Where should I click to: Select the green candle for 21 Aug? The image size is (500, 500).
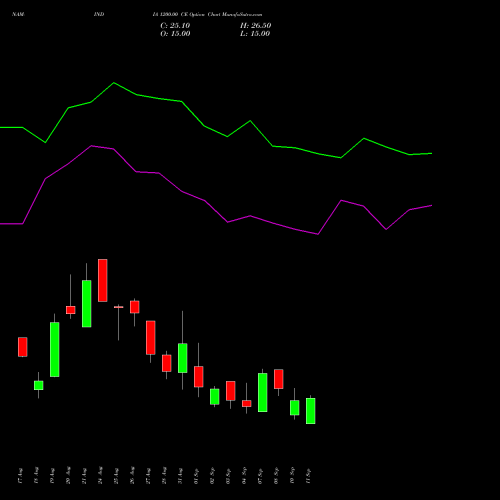pos(87,304)
